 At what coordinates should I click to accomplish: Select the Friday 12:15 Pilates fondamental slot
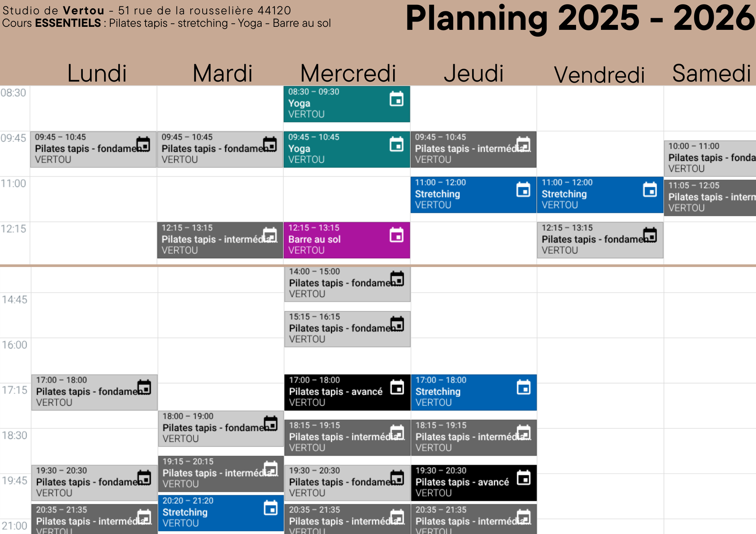(x=600, y=240)
